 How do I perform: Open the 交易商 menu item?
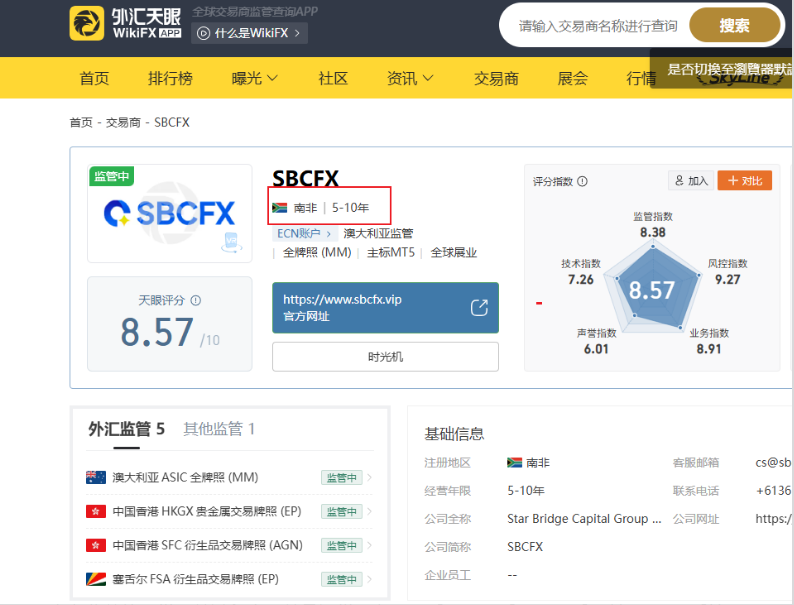click(x=496, y=78)
